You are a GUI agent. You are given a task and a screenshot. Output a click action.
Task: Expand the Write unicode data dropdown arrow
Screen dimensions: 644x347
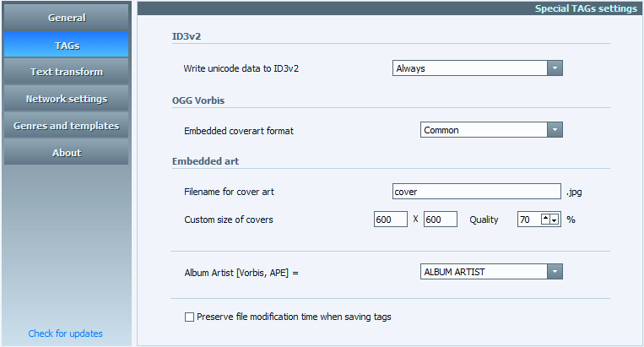coord(555,68)
